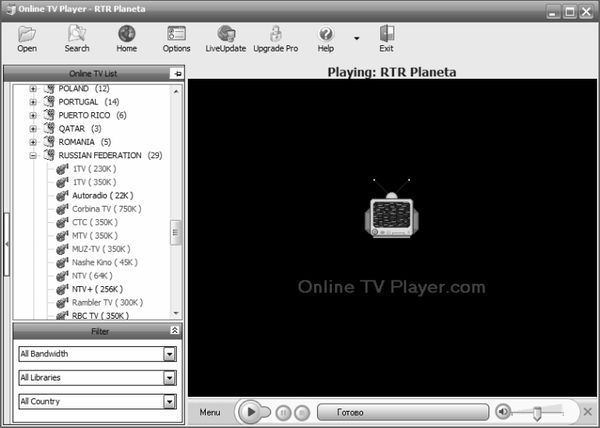Click the Upgrade Pro icon

tap(275, 36)
